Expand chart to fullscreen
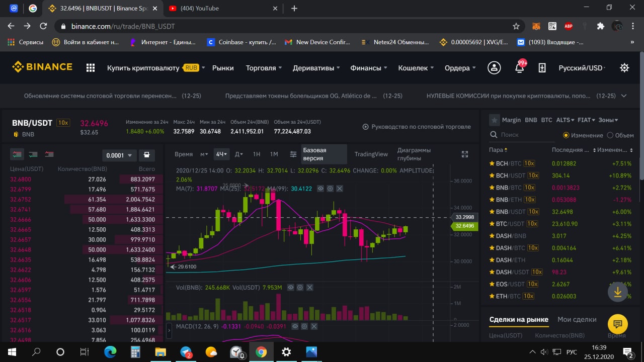The height and width of the screenshot is (362, 644). click(465, 154)
